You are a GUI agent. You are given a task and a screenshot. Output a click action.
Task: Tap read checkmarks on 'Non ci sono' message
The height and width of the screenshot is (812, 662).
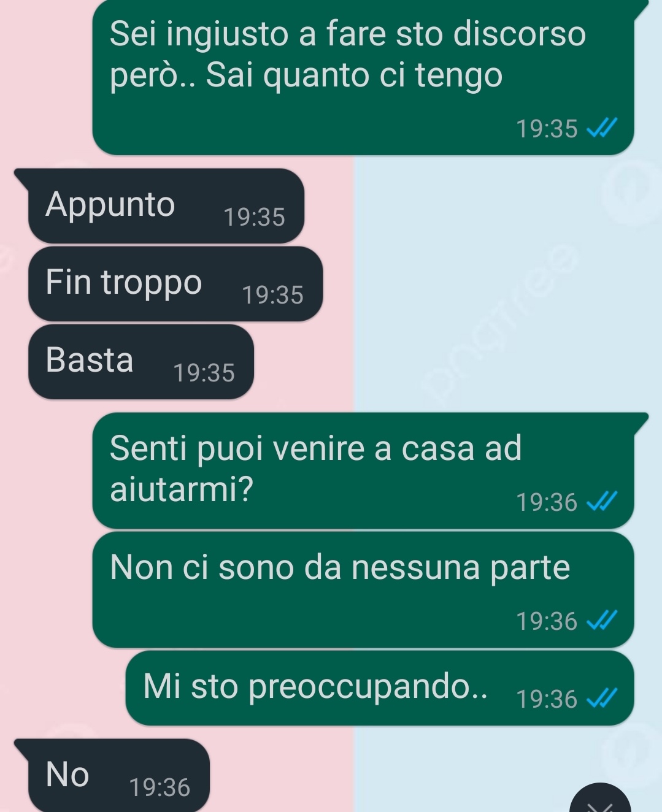[x=601, y=621]
